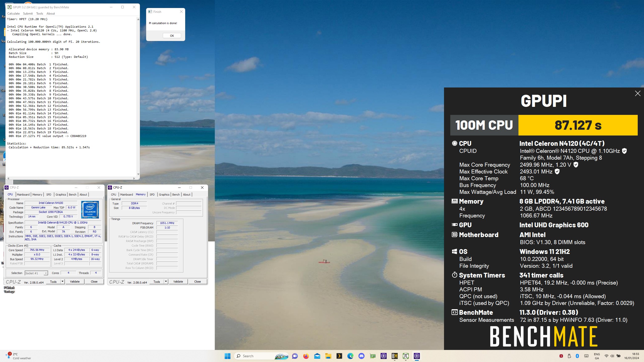Open the weather widget showing 2°C

(19, 356)
